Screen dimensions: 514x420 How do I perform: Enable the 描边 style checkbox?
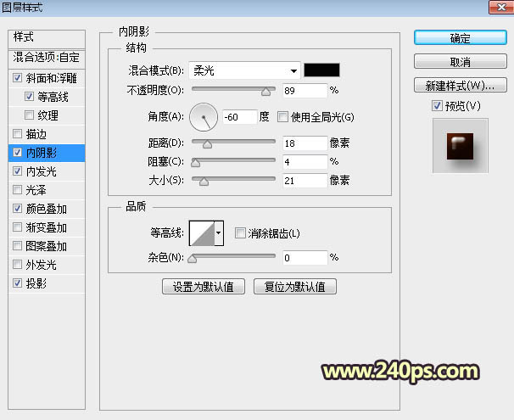[x=17, y=134]
